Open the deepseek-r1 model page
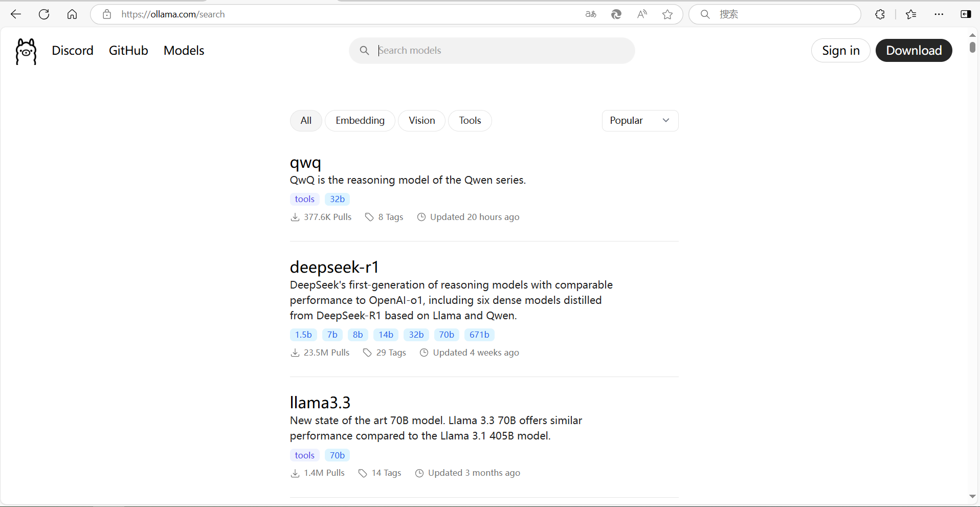Image resolution: width=980 pixels, height=507 pixels. (335, 267)
